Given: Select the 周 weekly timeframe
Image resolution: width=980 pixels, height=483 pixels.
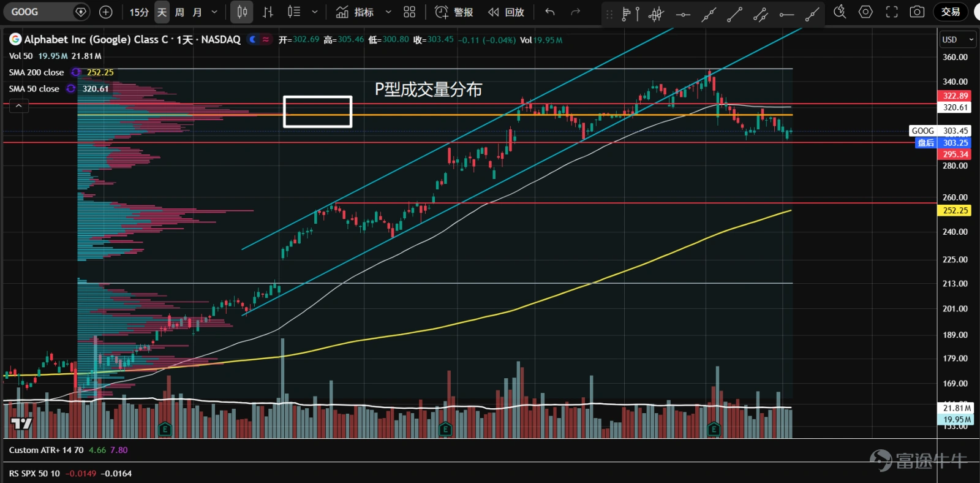Looking at the screenshot, I should click(x=179, y=12).
